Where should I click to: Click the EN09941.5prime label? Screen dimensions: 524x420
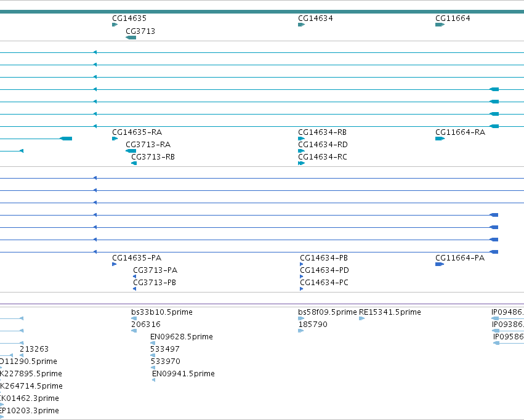[183, 374]
